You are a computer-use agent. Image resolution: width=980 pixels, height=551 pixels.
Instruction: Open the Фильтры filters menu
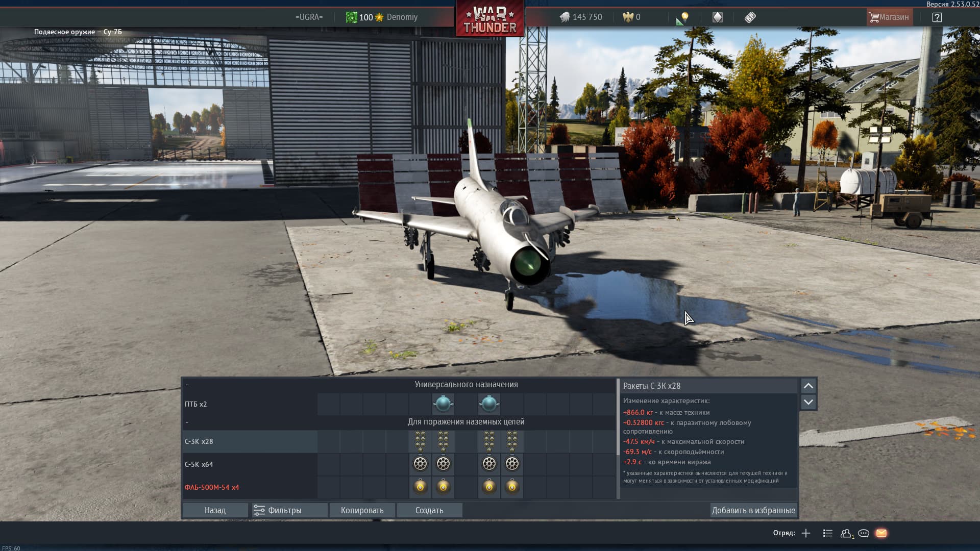click(x=289, y=510)
